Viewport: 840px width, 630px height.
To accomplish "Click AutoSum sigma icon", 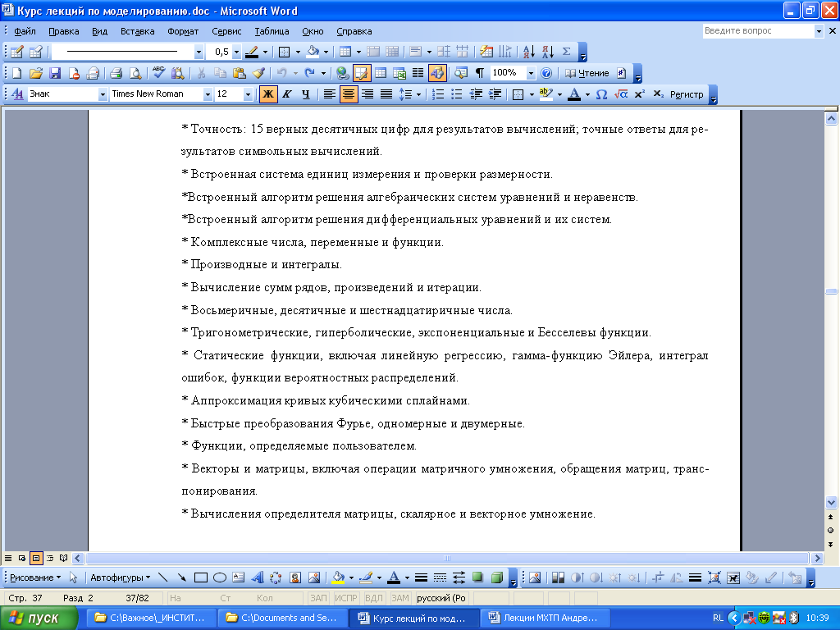I will [x=566, y=52].
